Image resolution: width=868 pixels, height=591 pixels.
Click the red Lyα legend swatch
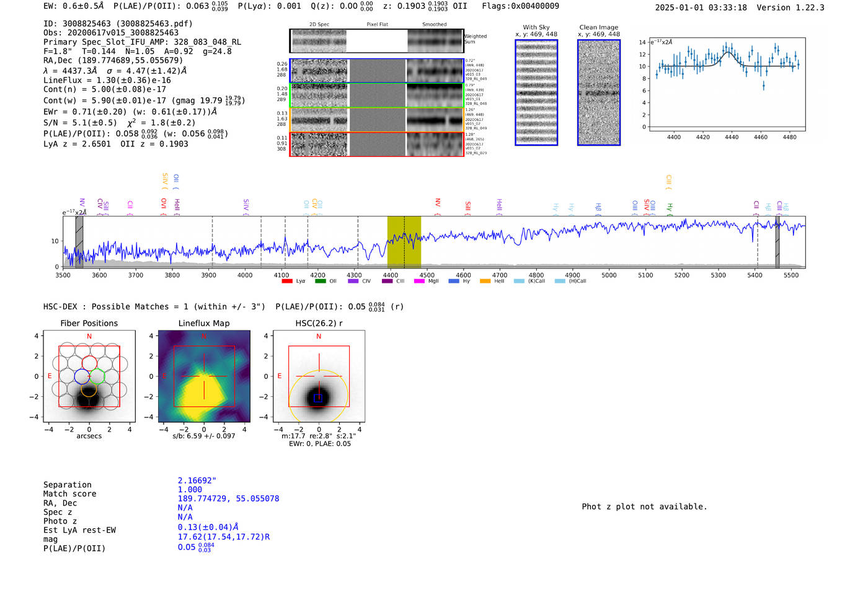click(287, 282)
